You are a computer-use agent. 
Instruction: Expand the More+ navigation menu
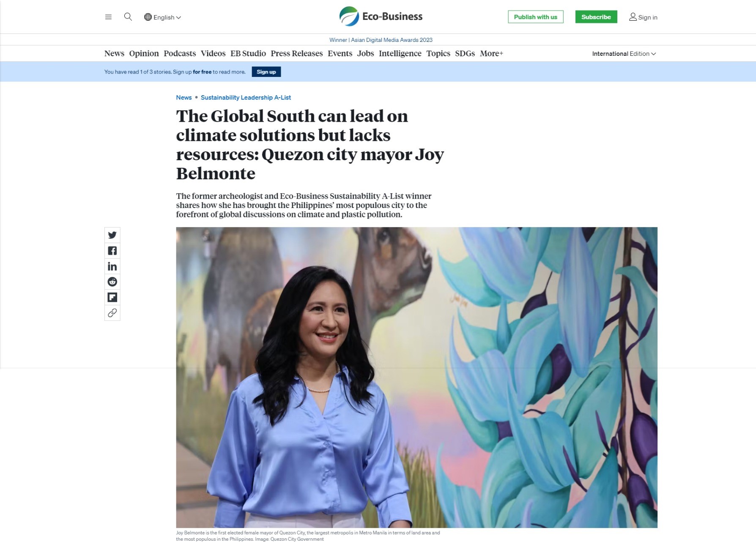(491, 54)
